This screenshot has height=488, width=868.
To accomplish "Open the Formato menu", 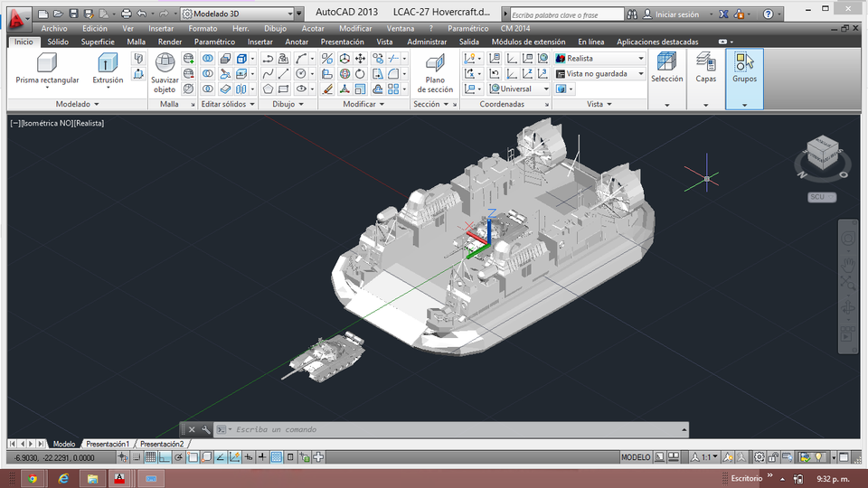I will [203, 28].
